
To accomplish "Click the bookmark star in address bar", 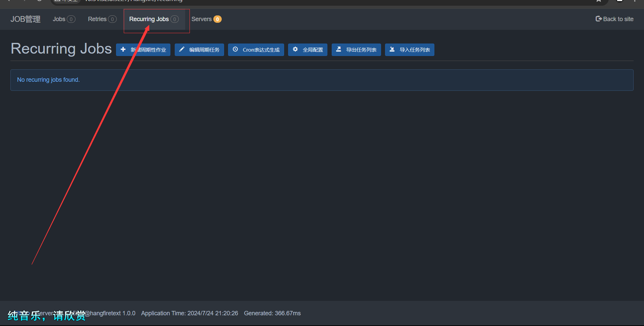I will coord(598,1).
